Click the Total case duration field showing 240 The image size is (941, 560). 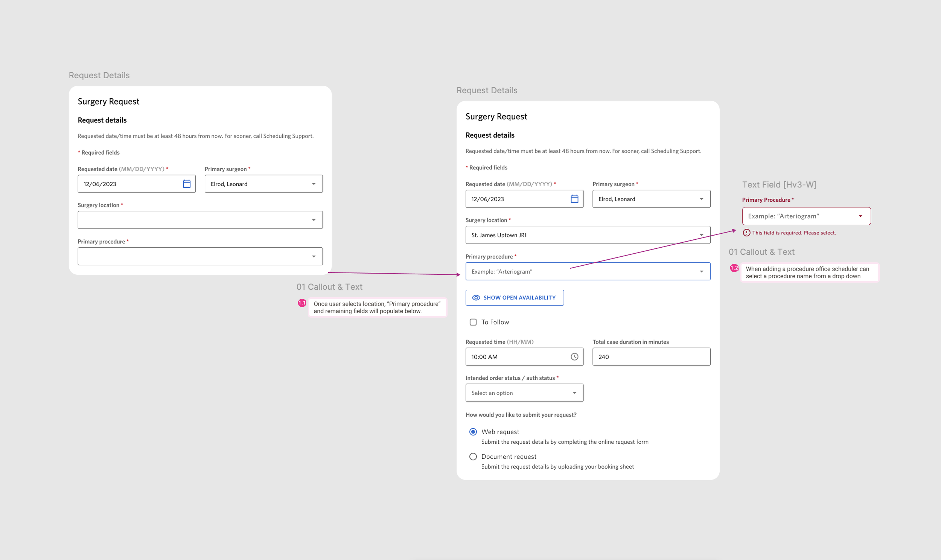click(x=651, y=357)
